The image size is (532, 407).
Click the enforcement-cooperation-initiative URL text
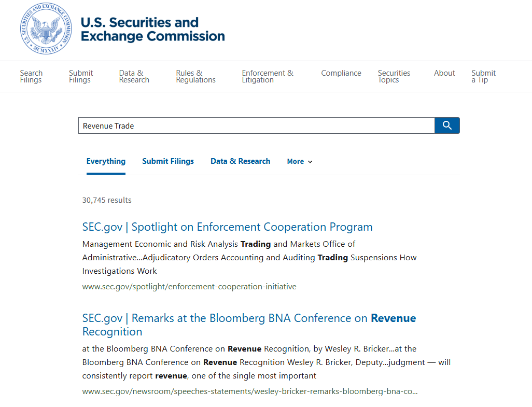(x=189, y=286)
